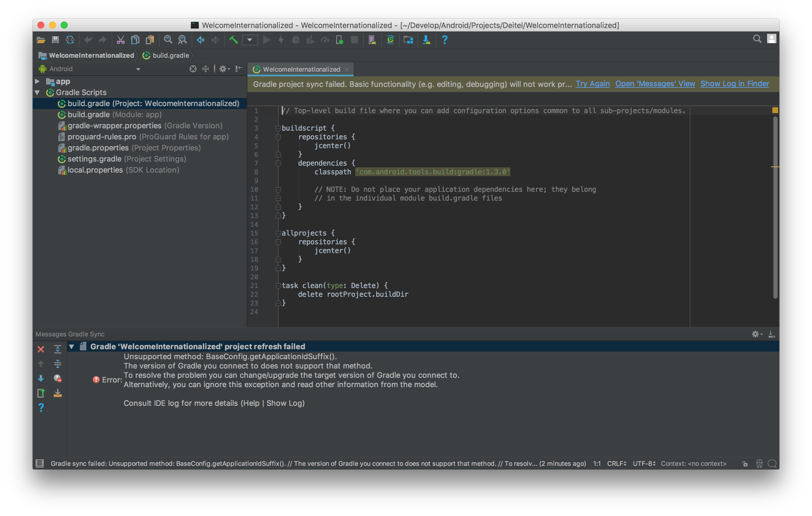The width and height of the screenshot is (812, 516).
Task: Open project panel gear settings menu
Action: click(224, 69)
